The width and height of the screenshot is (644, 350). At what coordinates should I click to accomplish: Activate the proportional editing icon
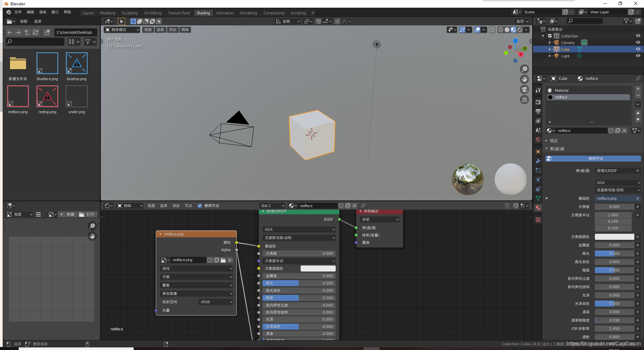337,21
